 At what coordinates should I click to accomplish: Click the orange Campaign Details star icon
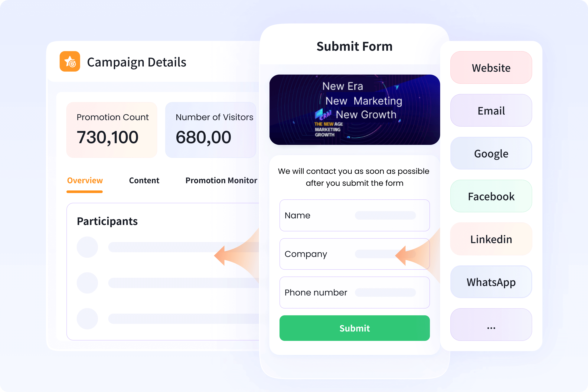[70, 62]
